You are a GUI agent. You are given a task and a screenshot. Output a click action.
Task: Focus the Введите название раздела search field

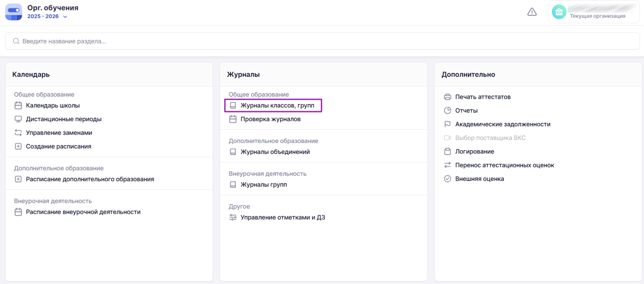pyautogui.click(x=322, y=41)
